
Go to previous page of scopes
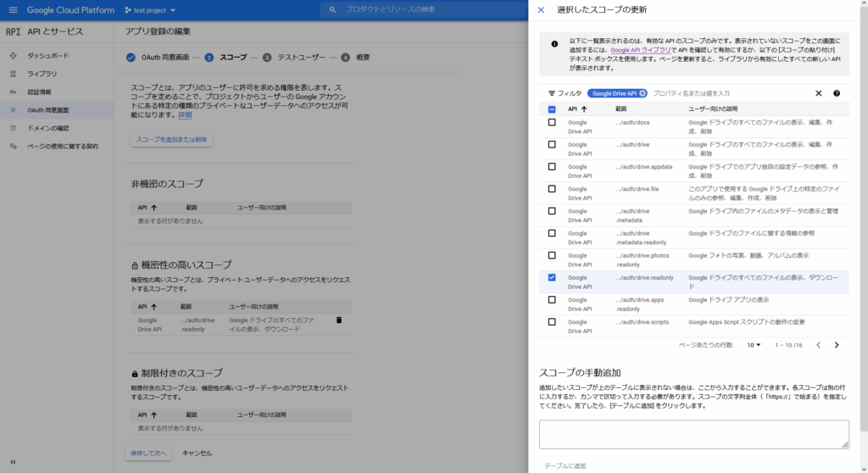point(818,345)
